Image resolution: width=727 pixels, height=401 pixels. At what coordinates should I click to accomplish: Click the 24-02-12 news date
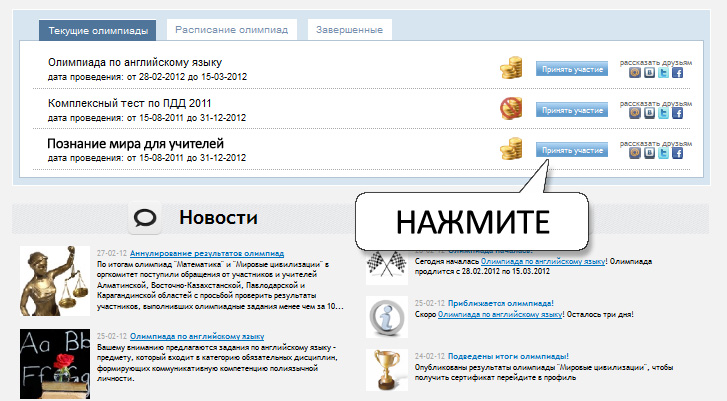tap(430, 356)
